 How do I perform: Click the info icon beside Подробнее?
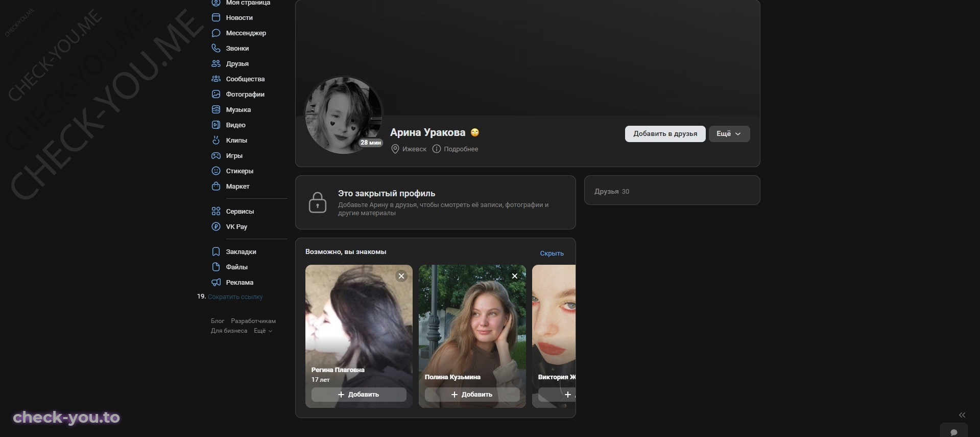[437, 149]
